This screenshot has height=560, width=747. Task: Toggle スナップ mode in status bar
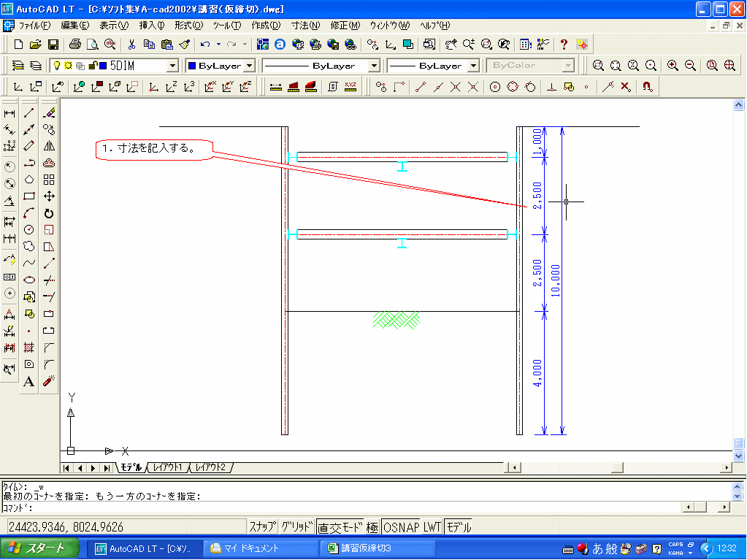[262, 526]
